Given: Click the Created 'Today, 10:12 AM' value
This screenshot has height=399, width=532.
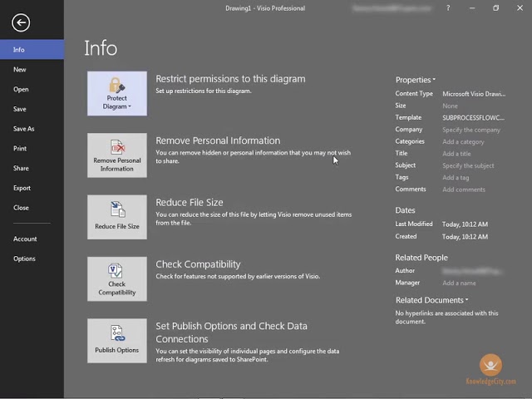Looking at the screenshot, I should 465,237.
